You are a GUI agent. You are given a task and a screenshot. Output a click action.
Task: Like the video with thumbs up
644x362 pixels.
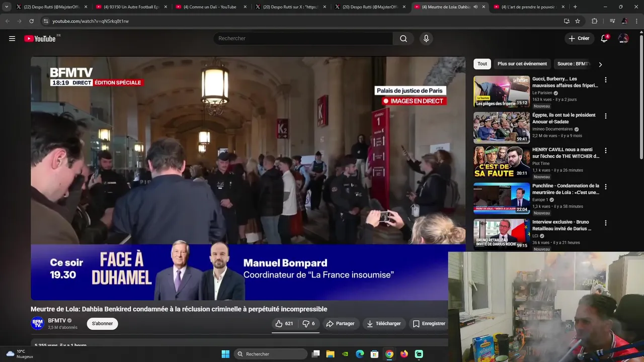pyautogui.click(x=284, y=324)
